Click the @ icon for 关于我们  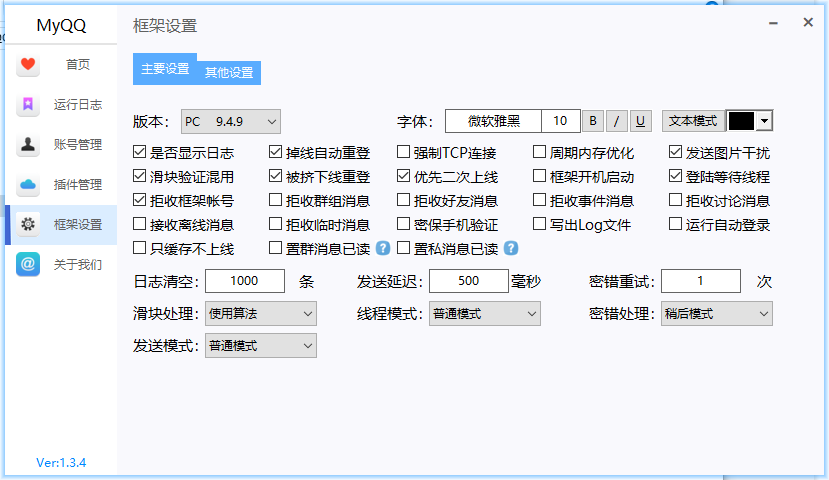(28, 265)
